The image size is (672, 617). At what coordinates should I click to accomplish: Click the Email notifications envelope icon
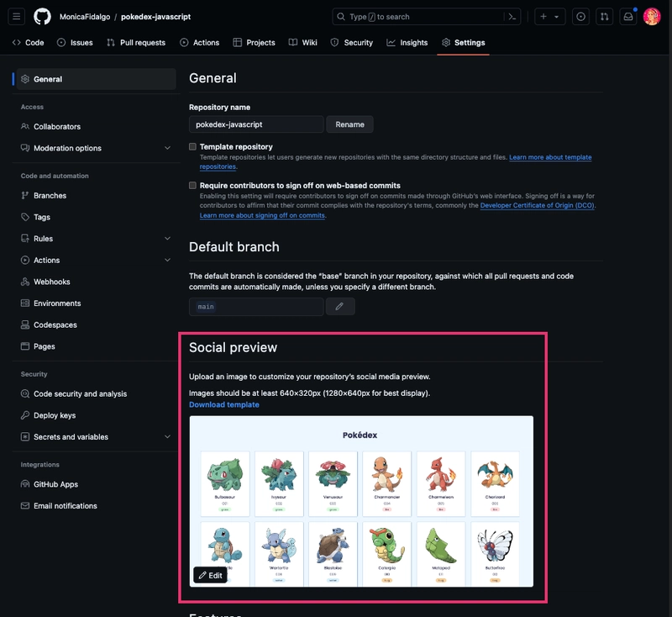tap(25, 505)
